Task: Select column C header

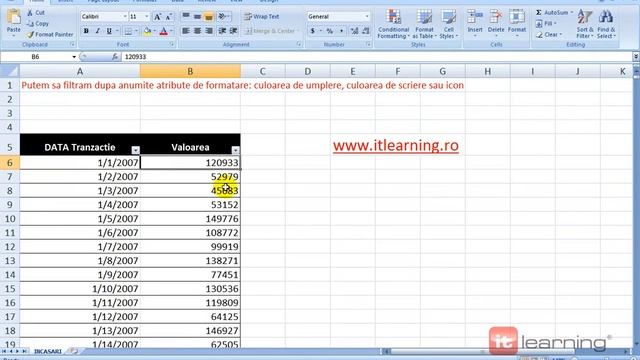Action: 262,71
